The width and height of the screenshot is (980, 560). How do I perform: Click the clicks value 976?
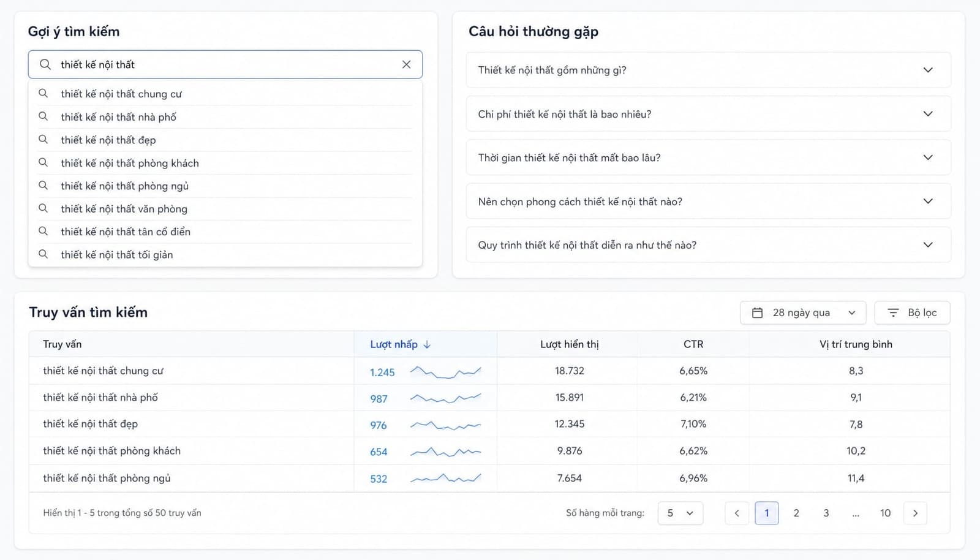click(379, 425)
